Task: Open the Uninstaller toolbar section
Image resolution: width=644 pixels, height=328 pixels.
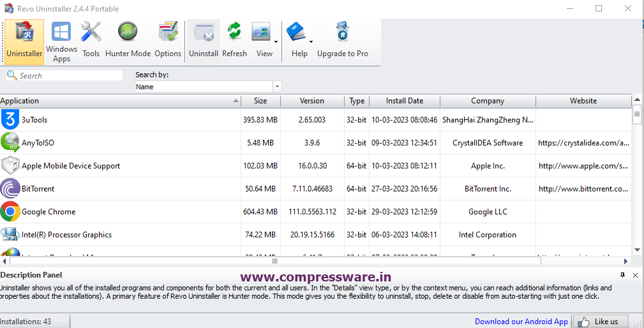Action: [x=24, y=42]
